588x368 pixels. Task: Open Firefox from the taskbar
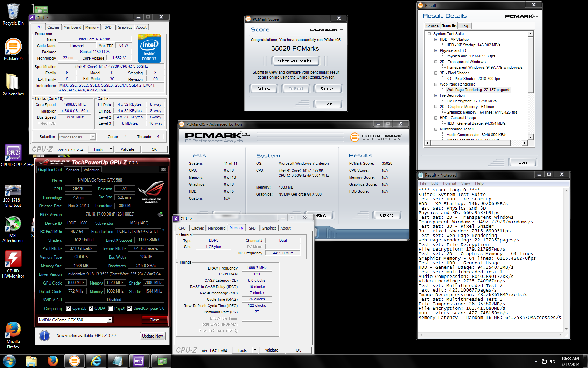53,361
